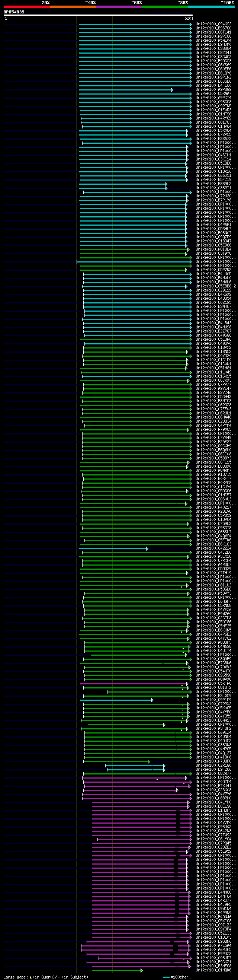Select hit label UniRef100_B4NMQ8
The width and height of the screenshot is (238, 980).
(214, 892)
